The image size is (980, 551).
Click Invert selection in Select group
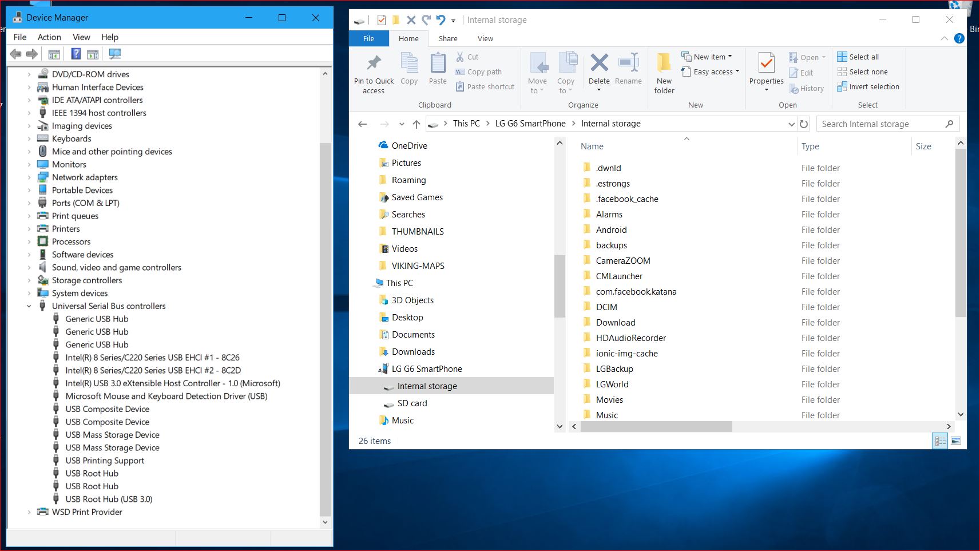click(x=868, y=86)
